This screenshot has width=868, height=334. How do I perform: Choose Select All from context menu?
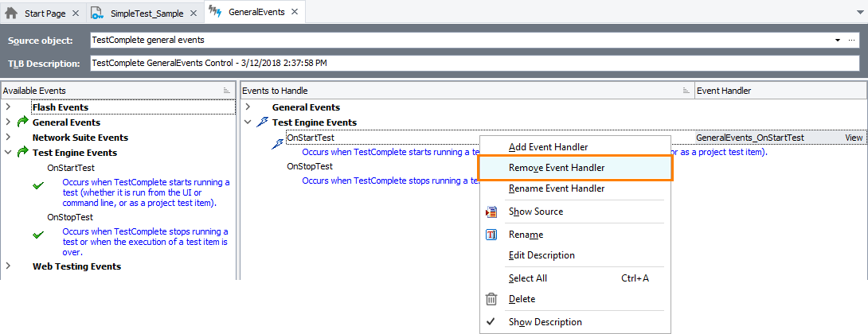point(576,278)
